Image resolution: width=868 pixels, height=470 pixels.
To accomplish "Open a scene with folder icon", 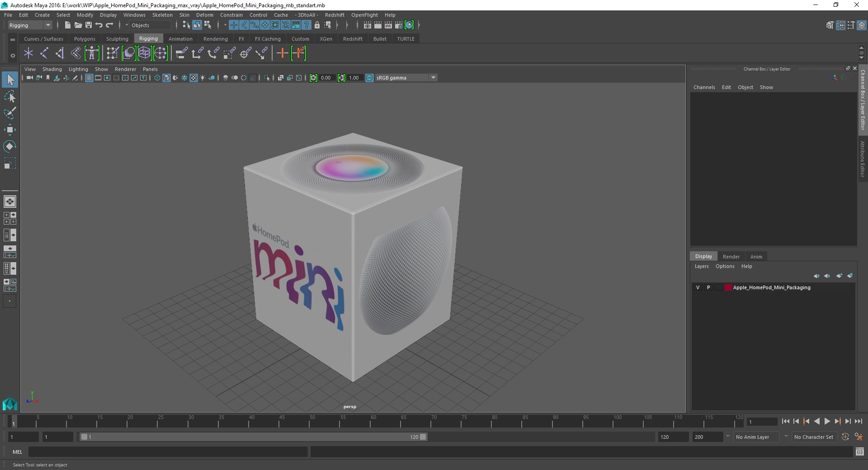I will point(78,25).
